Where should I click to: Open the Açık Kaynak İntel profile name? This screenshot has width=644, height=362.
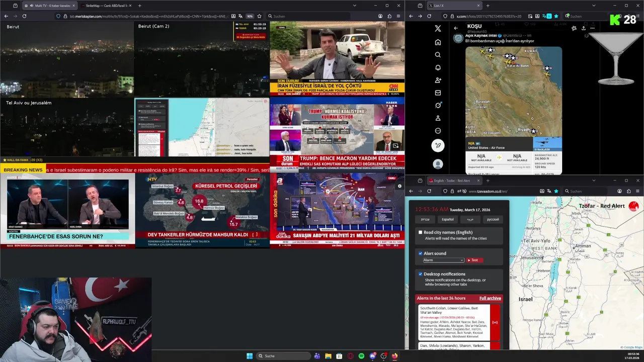(x=480, y=36)
